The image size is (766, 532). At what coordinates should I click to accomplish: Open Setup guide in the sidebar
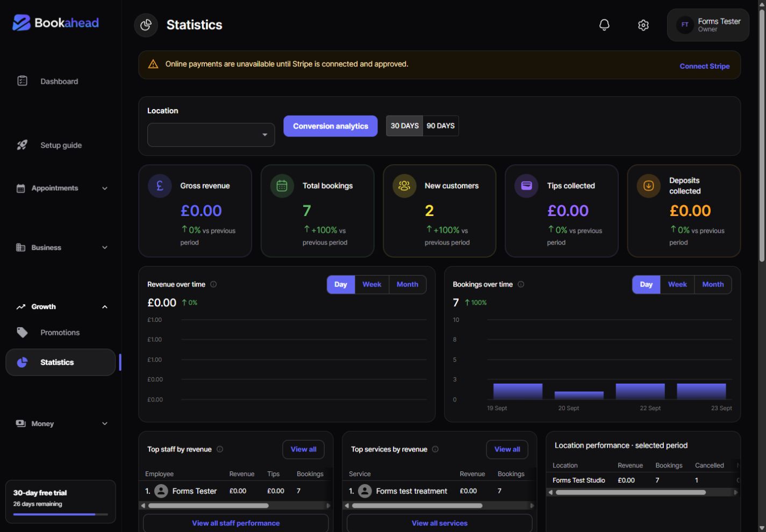[60, 145]
